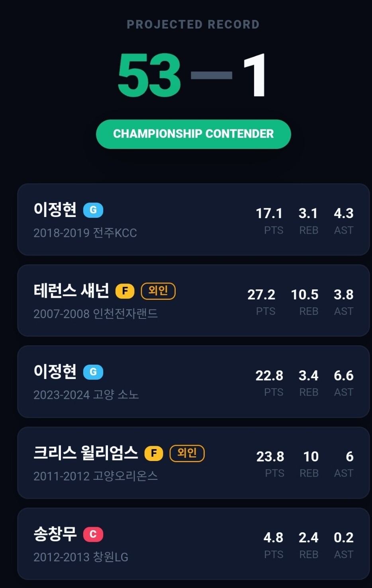Click the blue G badge on 고양 소노 이정현
Image resolution: width=372 pixels, height=588 pixels.
pos(93,372)
